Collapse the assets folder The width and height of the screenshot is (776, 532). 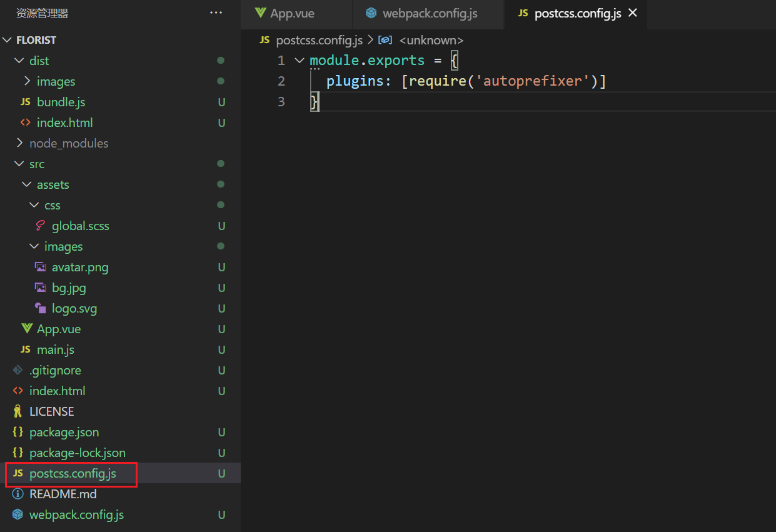27,184
